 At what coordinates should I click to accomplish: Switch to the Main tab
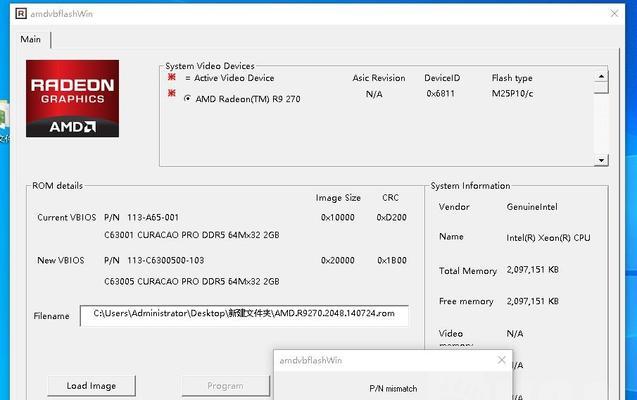coord(31,39)
